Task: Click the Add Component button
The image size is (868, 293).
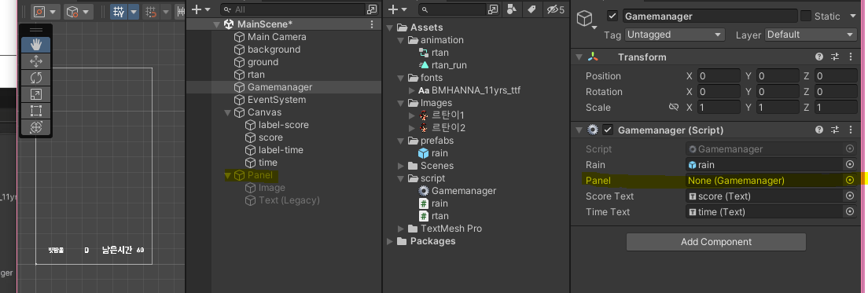Action: [715, 242]
